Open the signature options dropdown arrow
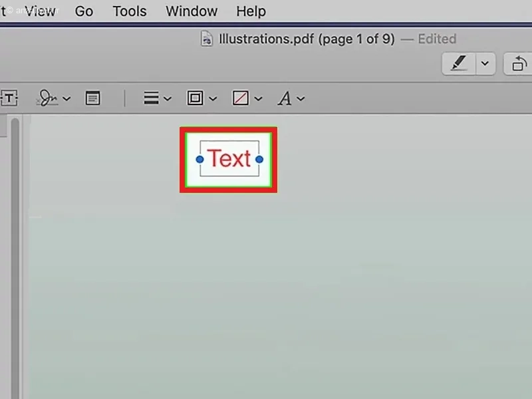Image resolution: width=532 pixels, height=399 pixels. (x=67, y=98)
